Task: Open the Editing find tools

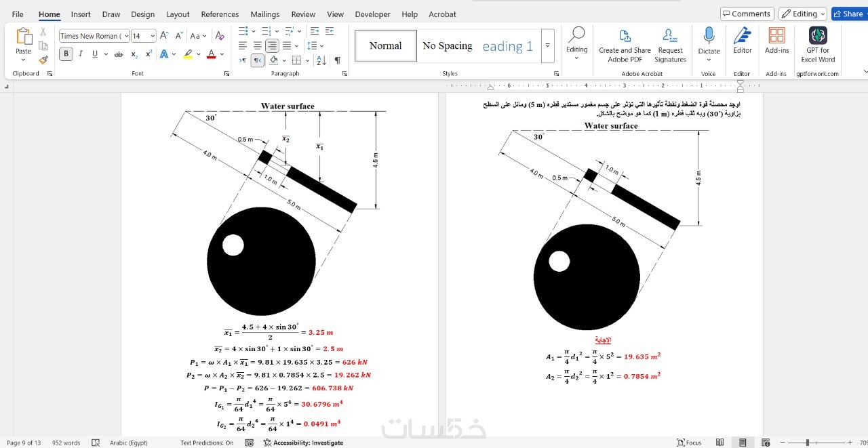Action: click(577, 43)
